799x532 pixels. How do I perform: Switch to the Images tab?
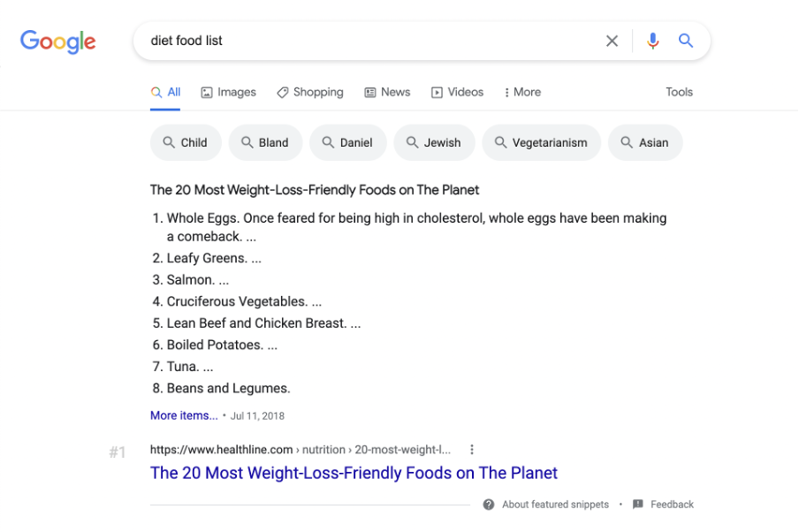(x=229, y=92)
